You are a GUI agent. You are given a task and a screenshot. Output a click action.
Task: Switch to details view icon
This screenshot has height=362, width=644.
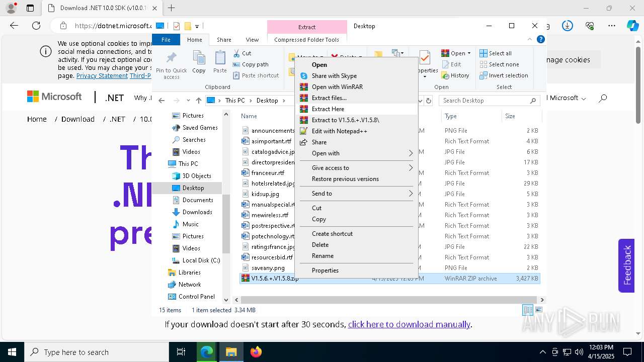(x=528, y=310)
